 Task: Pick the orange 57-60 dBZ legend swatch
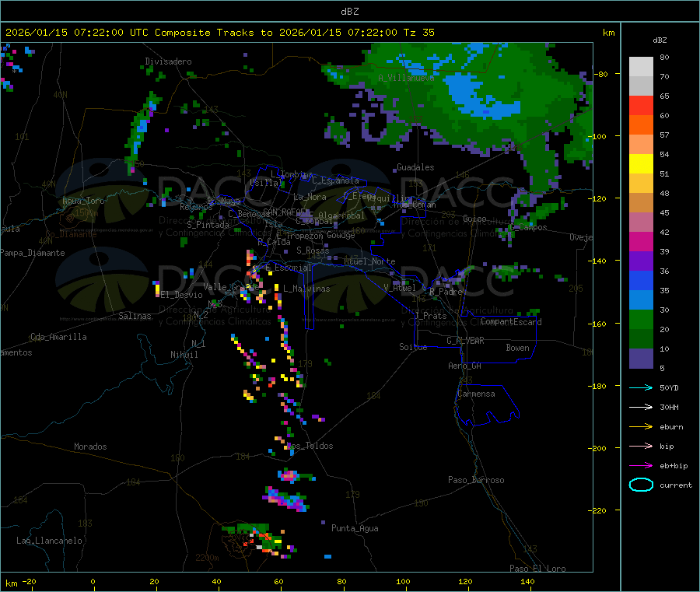pos(641,125)
